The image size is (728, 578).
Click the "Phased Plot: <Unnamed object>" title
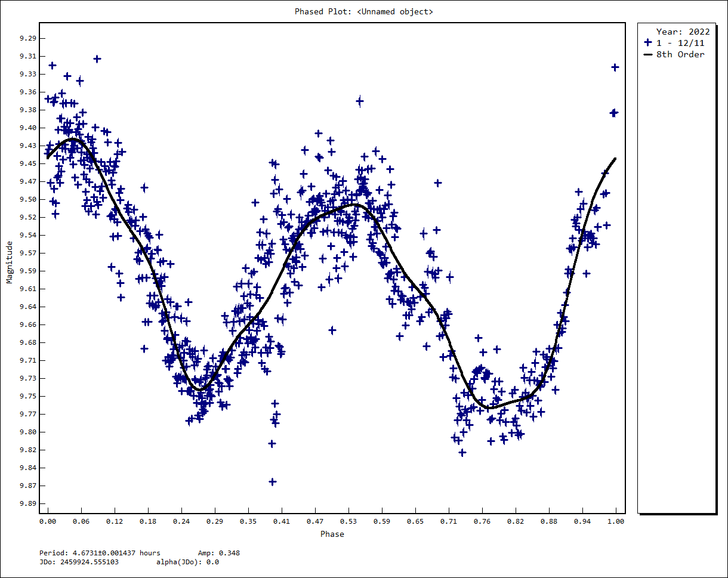[364, 11]
